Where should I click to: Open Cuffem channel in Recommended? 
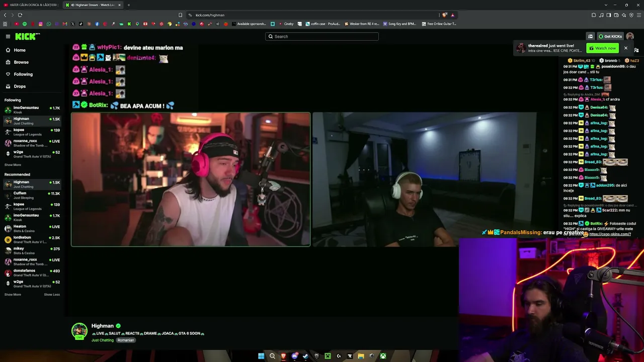point(32,195)
